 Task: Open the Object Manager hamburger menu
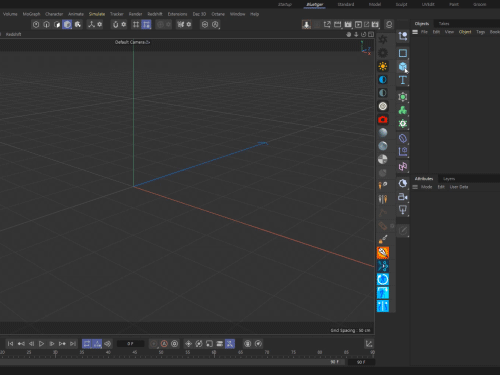[x=415, y=32]
